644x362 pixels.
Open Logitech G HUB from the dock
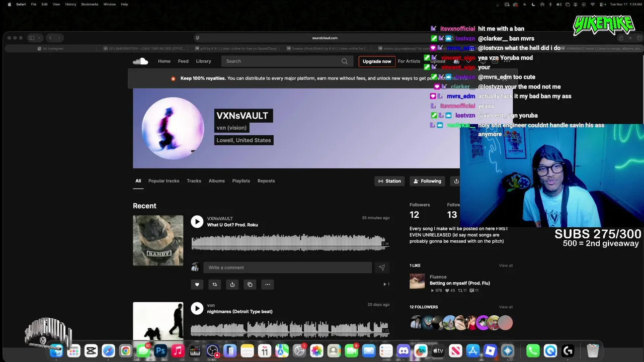(568, 350)
